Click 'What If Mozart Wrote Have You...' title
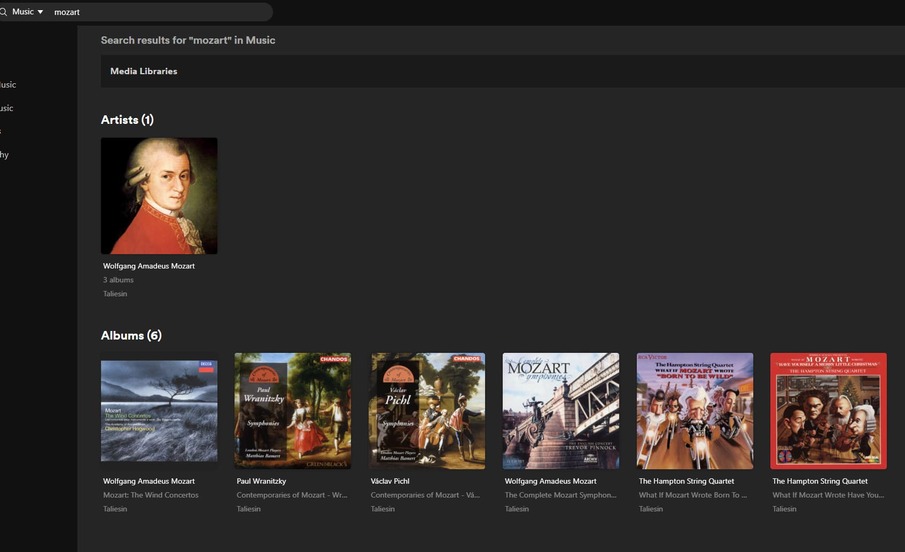Viewport: 905px width, 552px height. [x=828, y=495]
